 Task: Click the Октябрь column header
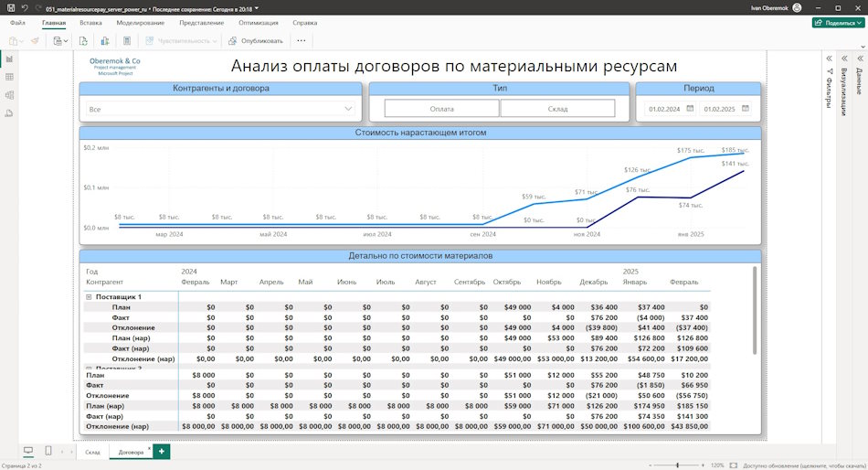point(506,283)
